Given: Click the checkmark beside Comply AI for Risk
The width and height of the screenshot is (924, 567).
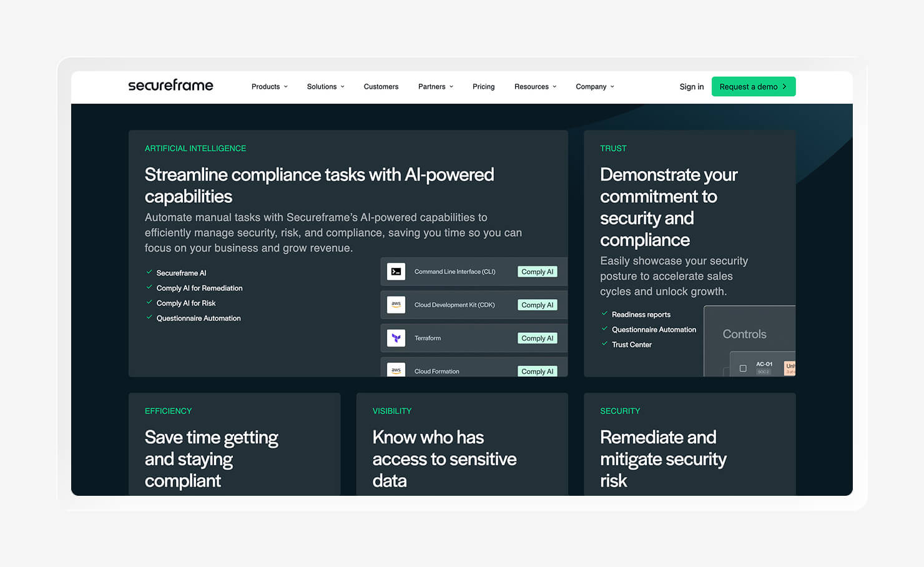Looking at the screenshot, I should pyautogui.click(x=149, y=302).
